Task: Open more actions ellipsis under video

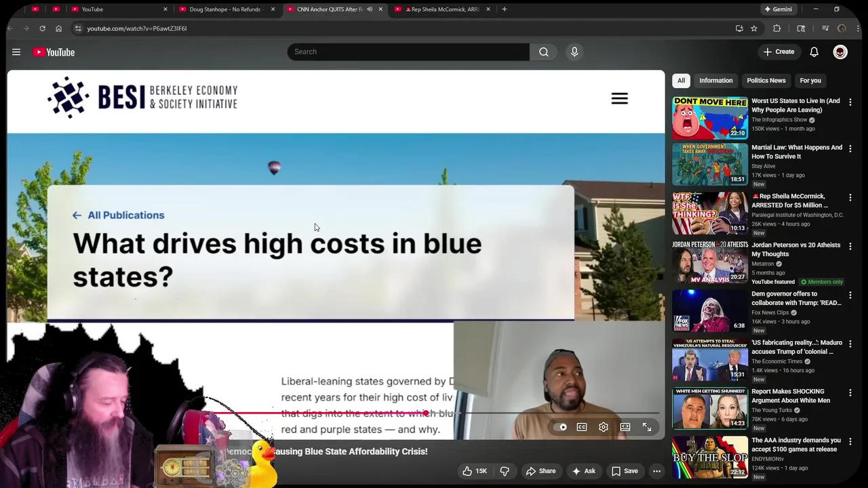Action: click(656, 471)
